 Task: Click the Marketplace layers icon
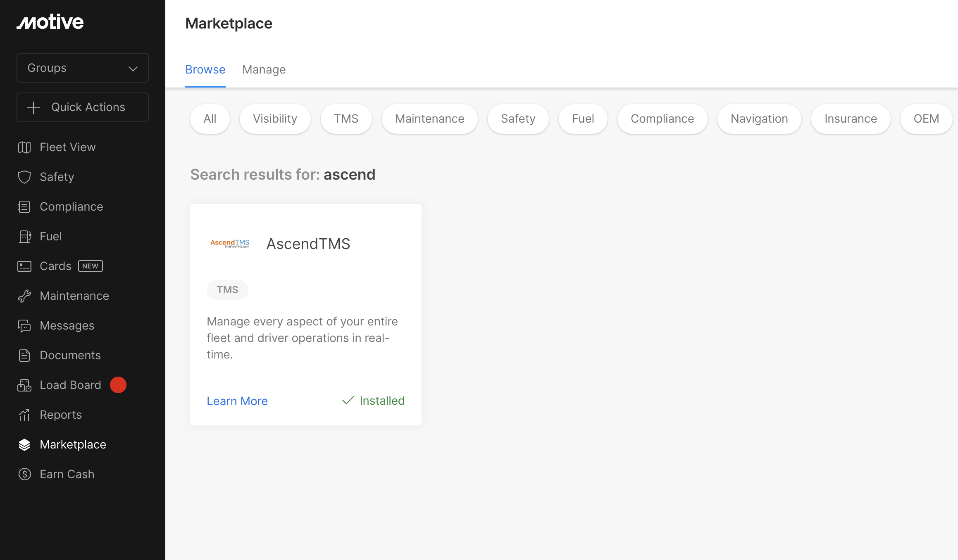[x=24, y=445]
